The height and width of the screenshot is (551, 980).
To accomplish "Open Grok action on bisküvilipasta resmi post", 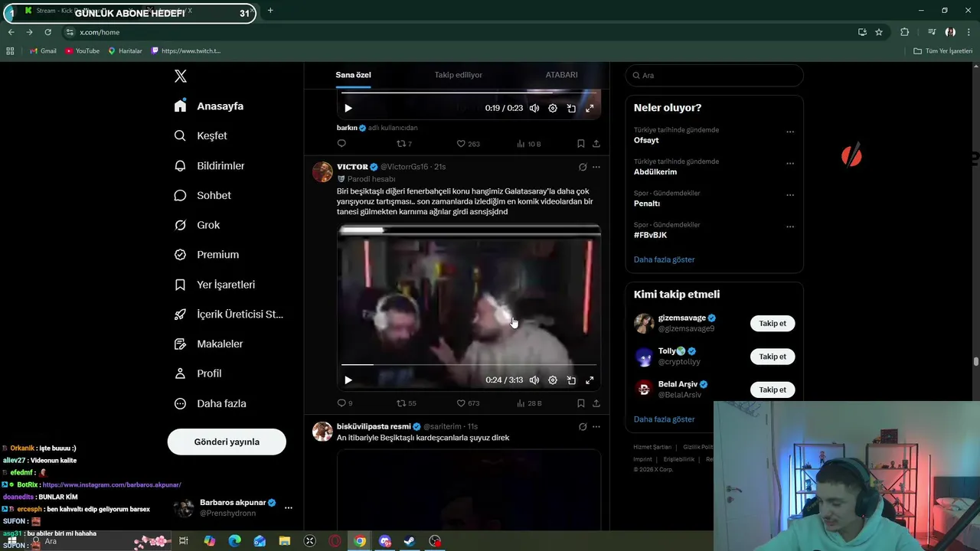I will tap(583, 426).
